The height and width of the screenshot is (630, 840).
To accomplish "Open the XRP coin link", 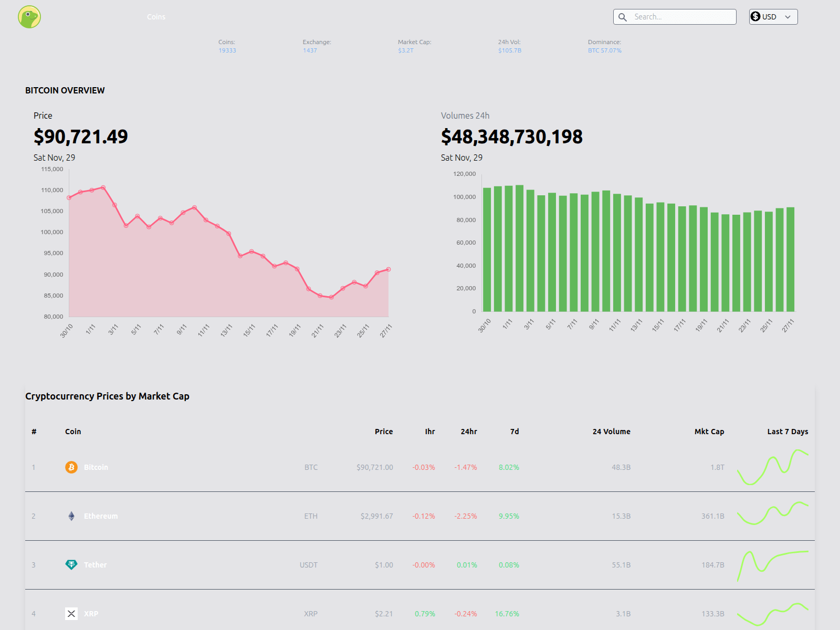I will [91, 614].
